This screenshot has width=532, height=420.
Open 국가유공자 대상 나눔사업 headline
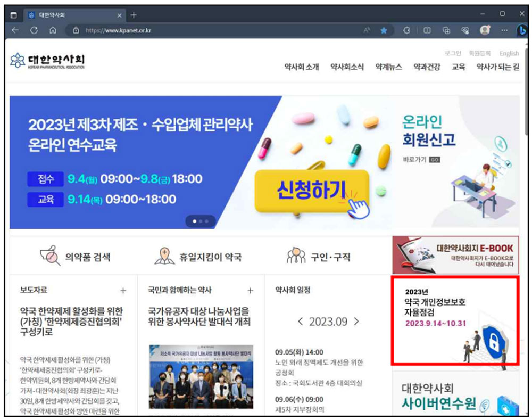click(199, 316)
